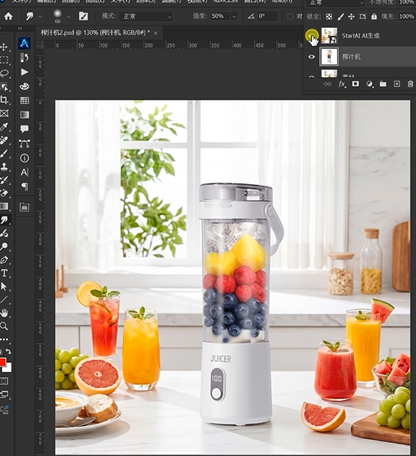Click the Home icon in options bar
This screenshot has width=416, height=456.
[8, 16]
